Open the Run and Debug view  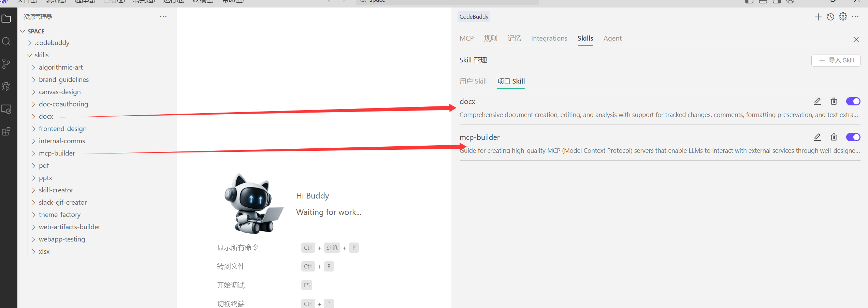6,86
